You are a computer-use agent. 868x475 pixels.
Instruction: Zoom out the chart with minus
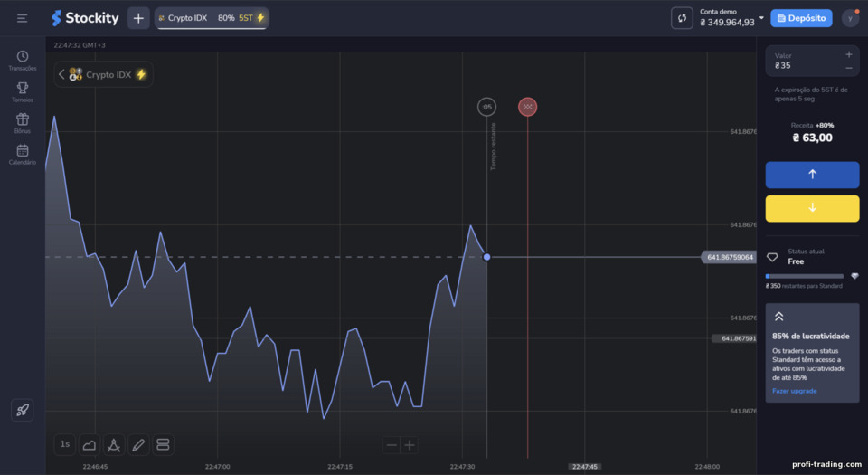tap(392, 445)
